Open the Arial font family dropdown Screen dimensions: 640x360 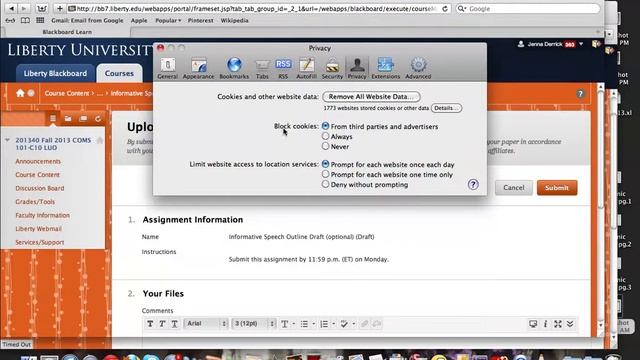click(x=206, y=324)
